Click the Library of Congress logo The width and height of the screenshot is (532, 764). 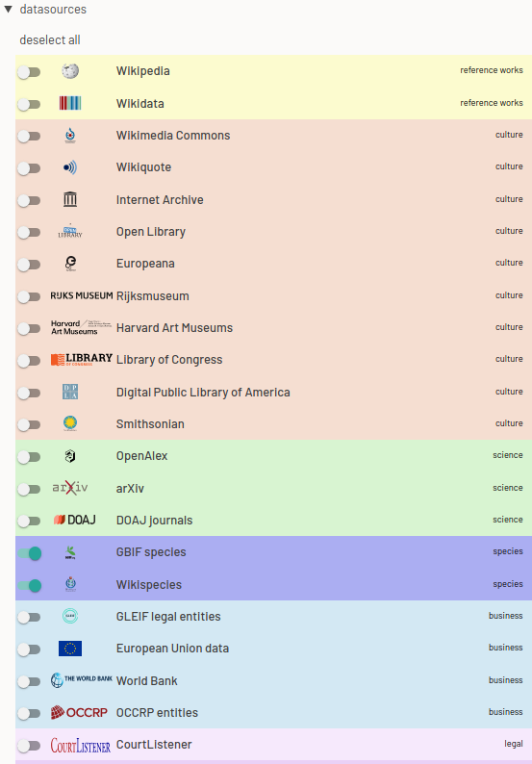coord(82,360)
